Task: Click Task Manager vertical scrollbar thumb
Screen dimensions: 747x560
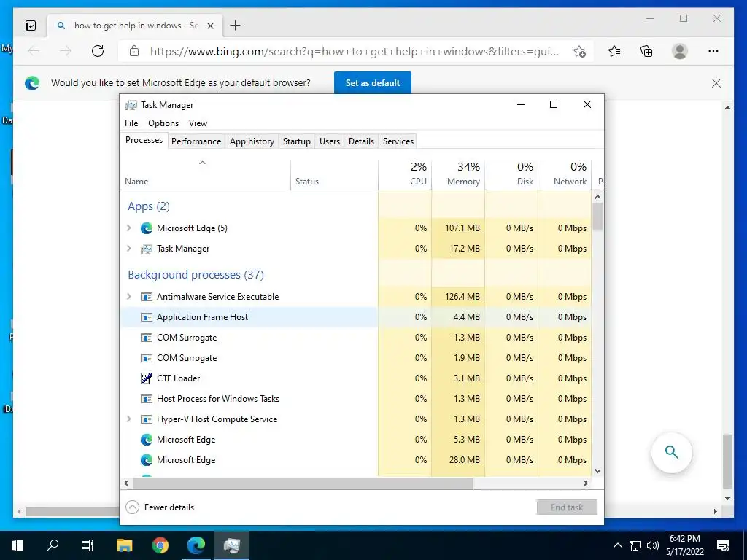Action: [x=598, y=217]
